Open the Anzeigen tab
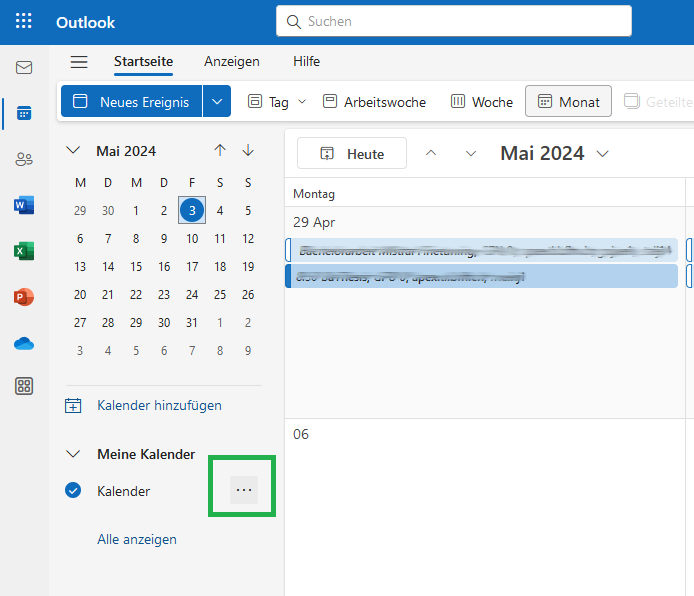The image size is (694, 596). click(231, 62)
